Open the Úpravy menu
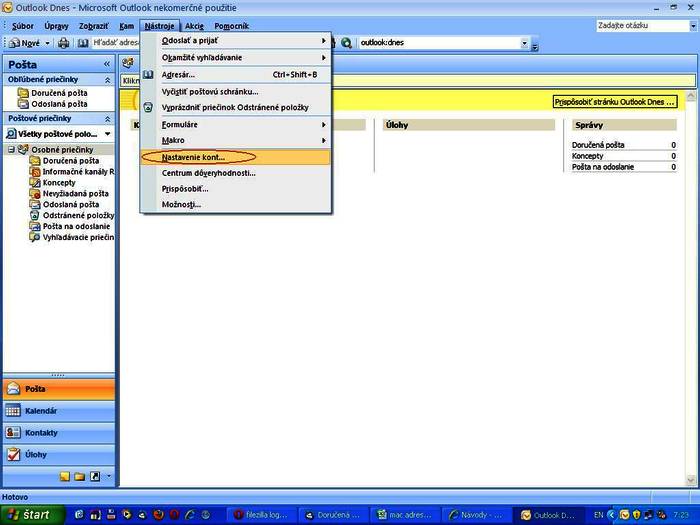The image size is (700, 525). 56,26
